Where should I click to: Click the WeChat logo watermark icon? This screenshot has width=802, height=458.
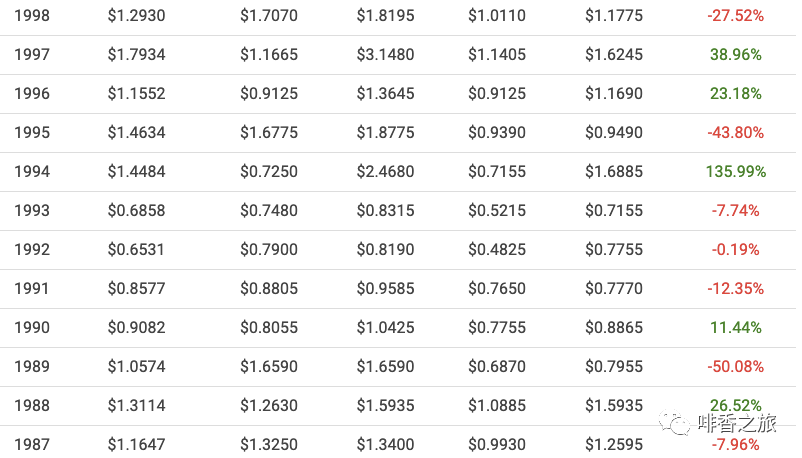[x=679, y=424]
